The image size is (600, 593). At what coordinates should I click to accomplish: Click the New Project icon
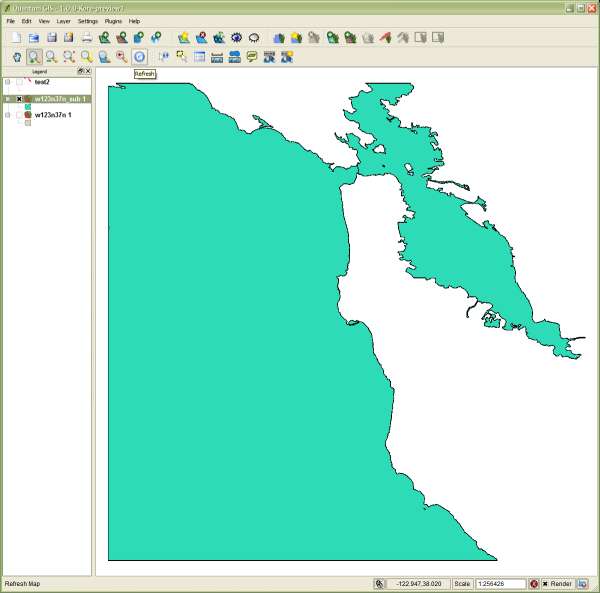[x=16, y=37]
